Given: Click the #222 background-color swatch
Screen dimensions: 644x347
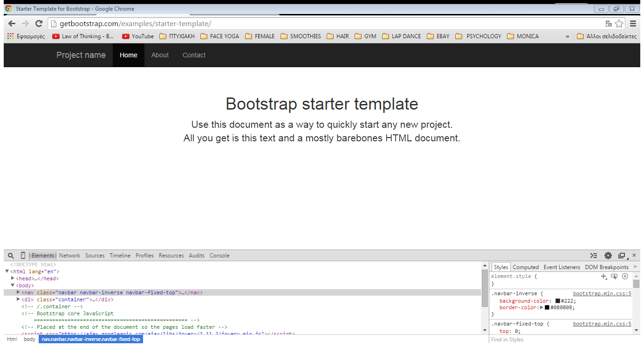Looking at the screenshot, I should coord(558,301).
